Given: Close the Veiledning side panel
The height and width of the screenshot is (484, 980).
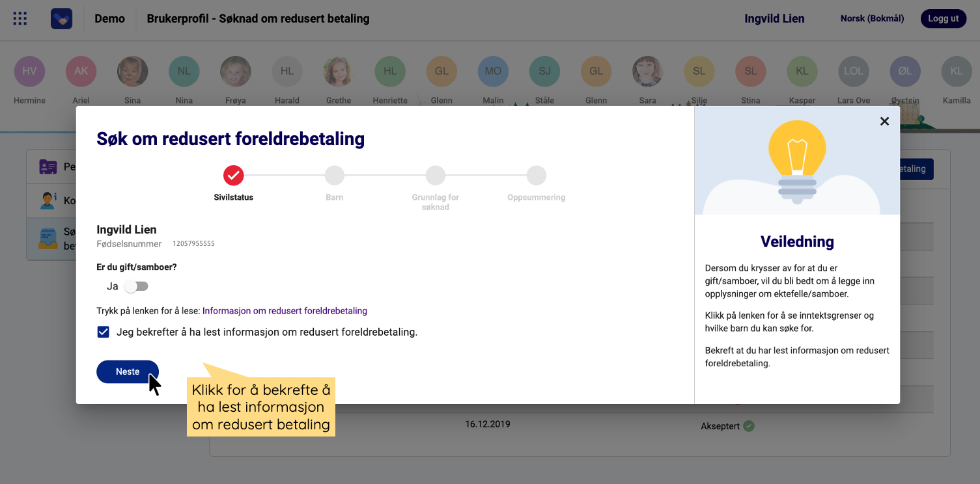Looking at the screenshot, I should (884, 121).
